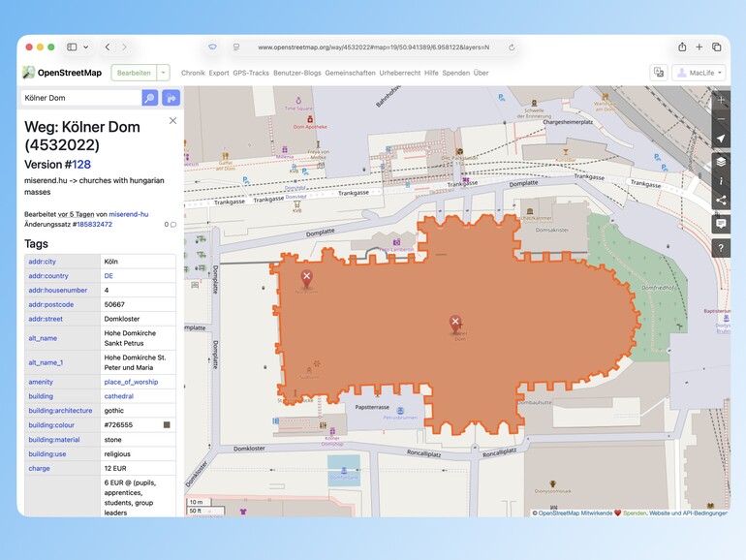Open the language selection button
The width and height of the screenshot is (746, 560).
(x=659, y=73)
